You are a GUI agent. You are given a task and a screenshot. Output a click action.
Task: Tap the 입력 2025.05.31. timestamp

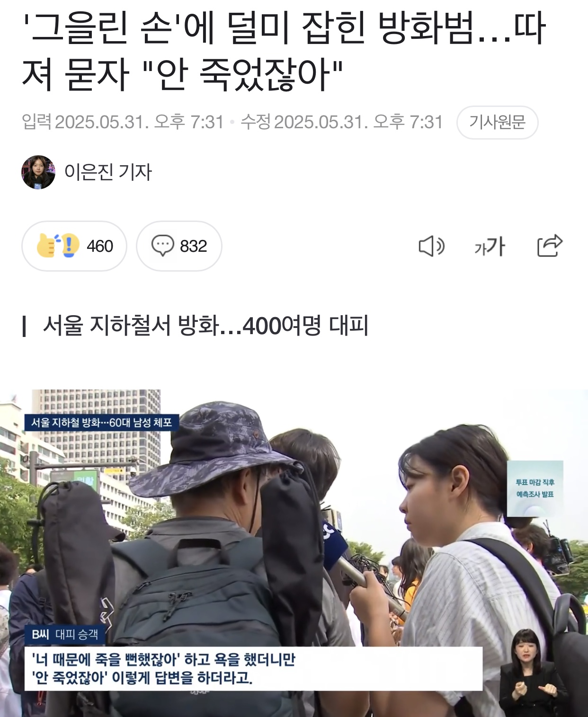click(123, 122)
